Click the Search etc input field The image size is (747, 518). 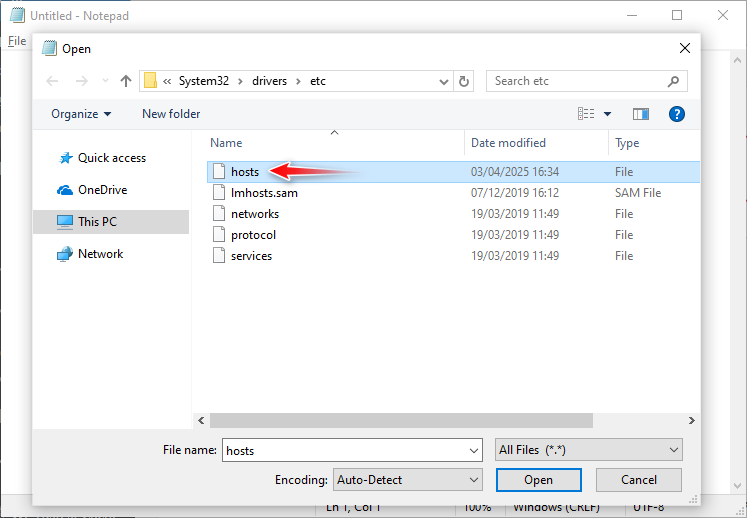(x=576, y=81)
